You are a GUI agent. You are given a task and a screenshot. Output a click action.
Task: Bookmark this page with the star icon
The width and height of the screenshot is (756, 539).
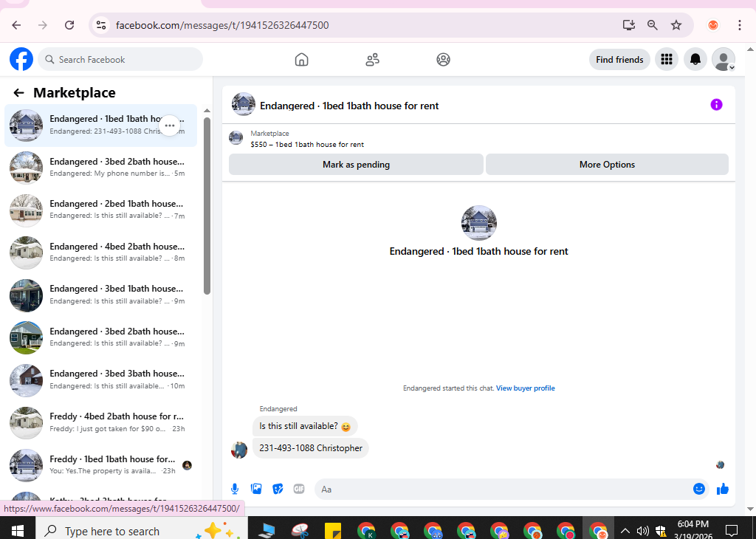[676, 25]
